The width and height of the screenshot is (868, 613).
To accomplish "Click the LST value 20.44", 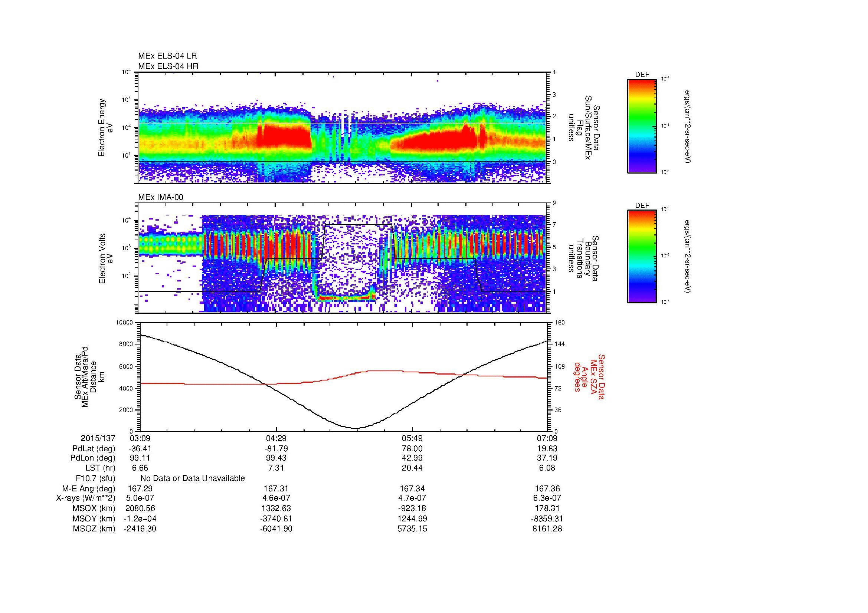I will [412, 468].
